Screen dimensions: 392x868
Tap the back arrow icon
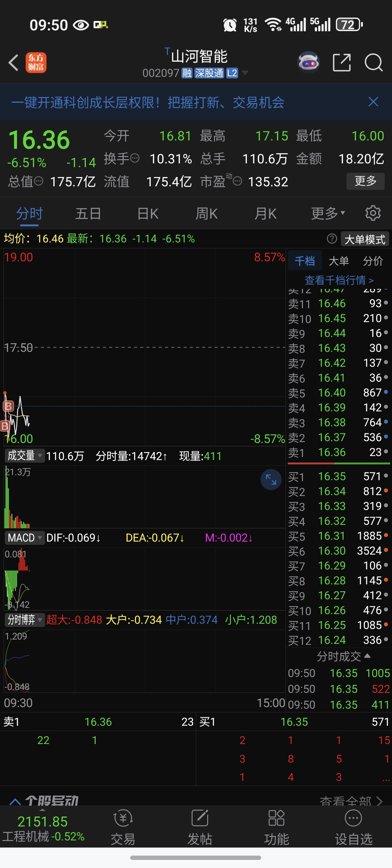[13, 63]
